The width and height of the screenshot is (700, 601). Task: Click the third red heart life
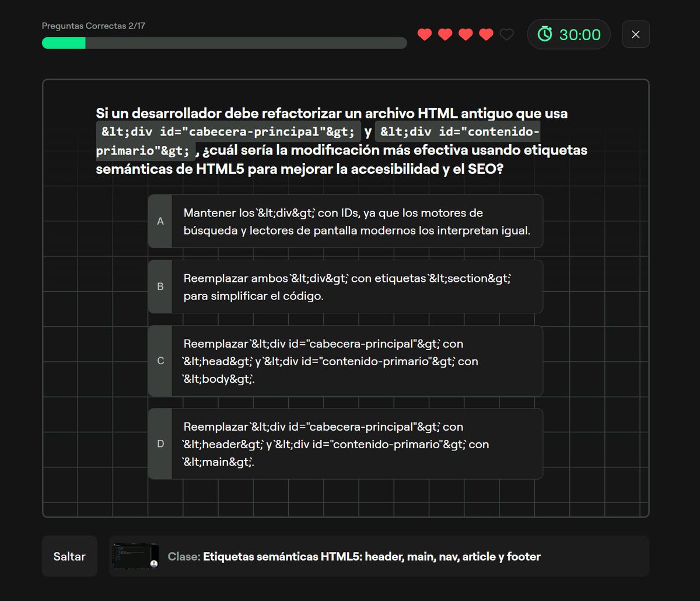(x=466, y=35)
